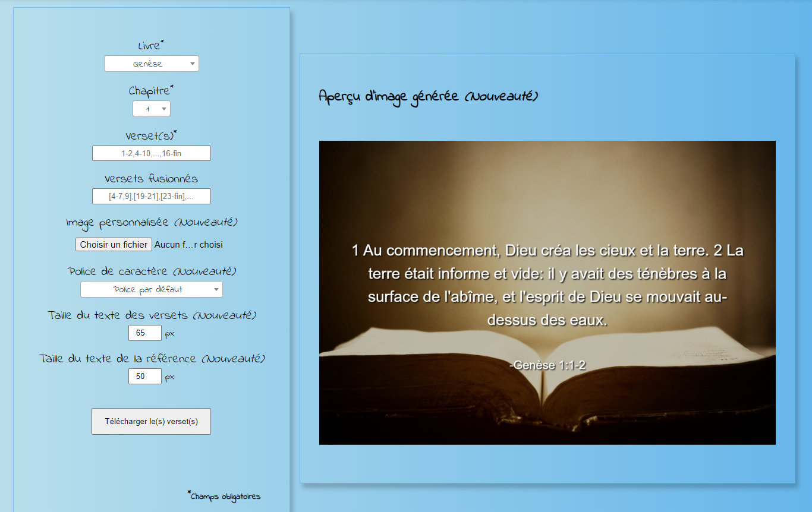Click the Versets fusionnés label
Viewport: 812px width, 512px height.
(x=151, y=179)
